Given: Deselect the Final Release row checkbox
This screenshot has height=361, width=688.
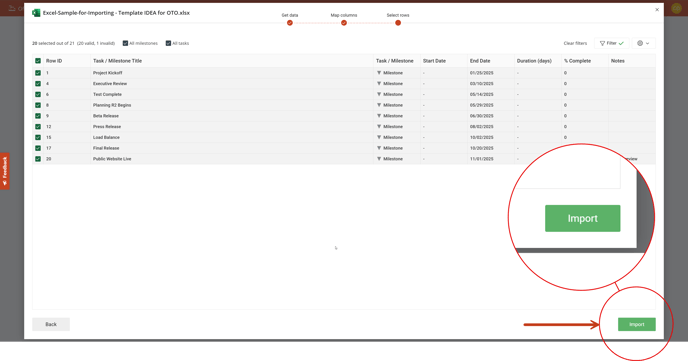Looking at the screenshot, I should tap(38, 148).
